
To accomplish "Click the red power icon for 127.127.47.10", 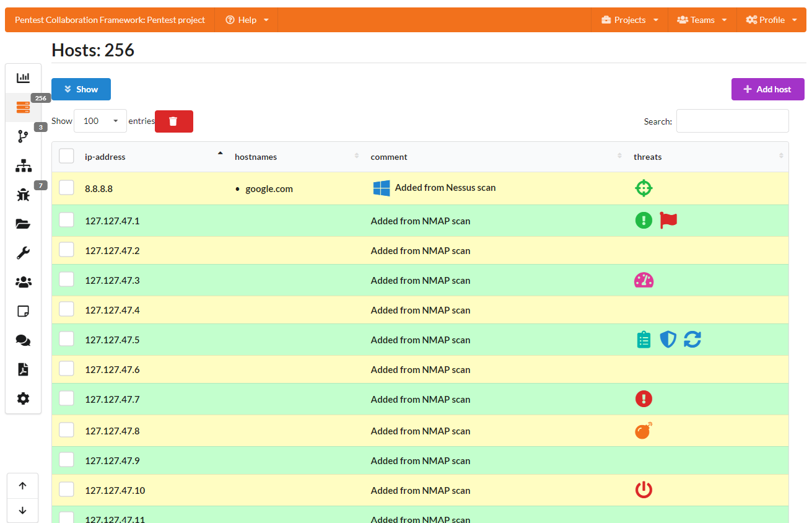I will 644,490.
